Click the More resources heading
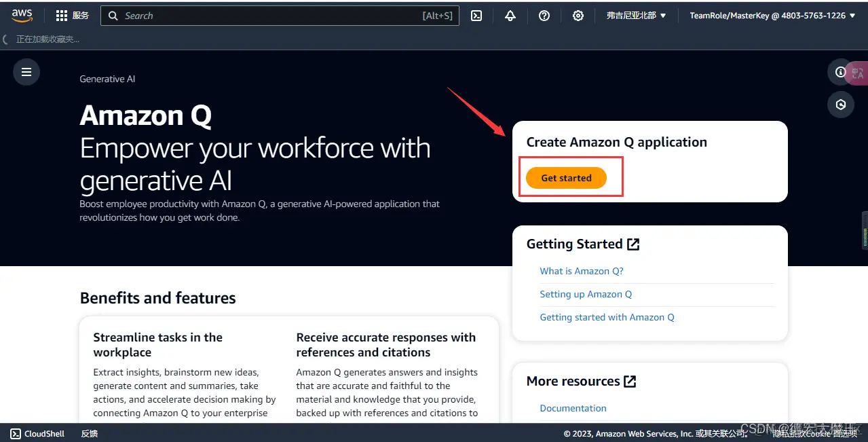The height and width of the screenshot is (442, 868). pyautogui.click(x=573, y=381)
